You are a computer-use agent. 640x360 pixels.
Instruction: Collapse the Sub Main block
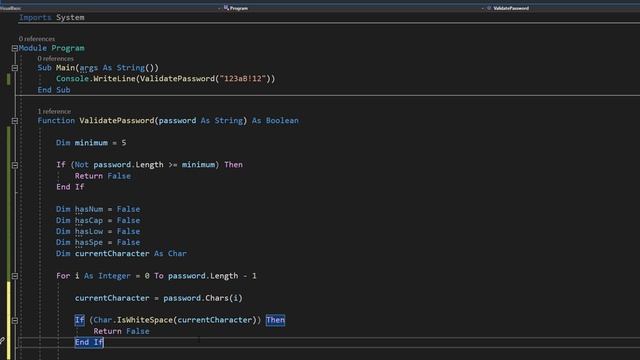[15, 68]
